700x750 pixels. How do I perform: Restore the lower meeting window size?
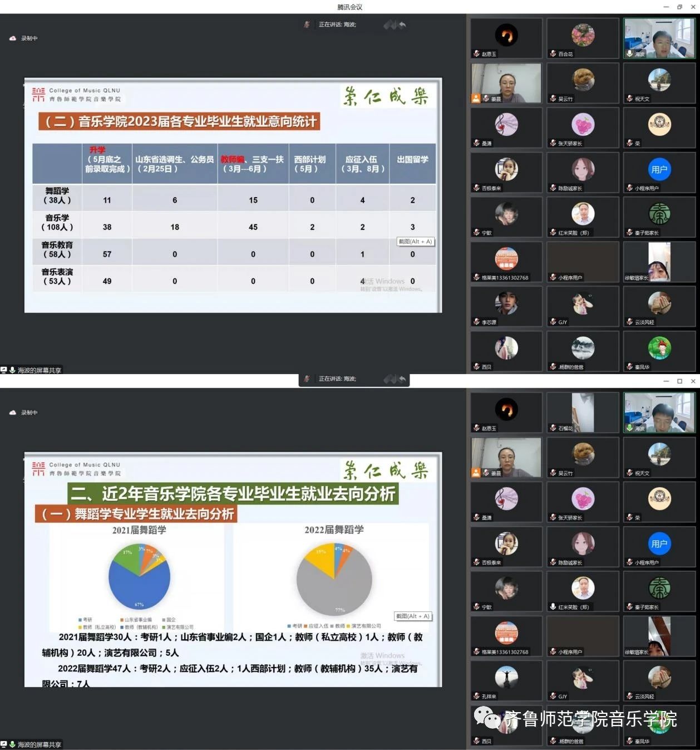click(x=679, y=381)
